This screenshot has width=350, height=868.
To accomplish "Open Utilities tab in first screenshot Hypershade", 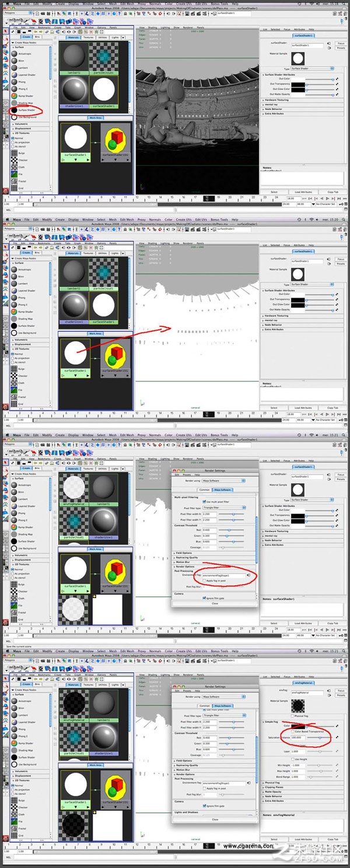I will (x=103, y=37).
